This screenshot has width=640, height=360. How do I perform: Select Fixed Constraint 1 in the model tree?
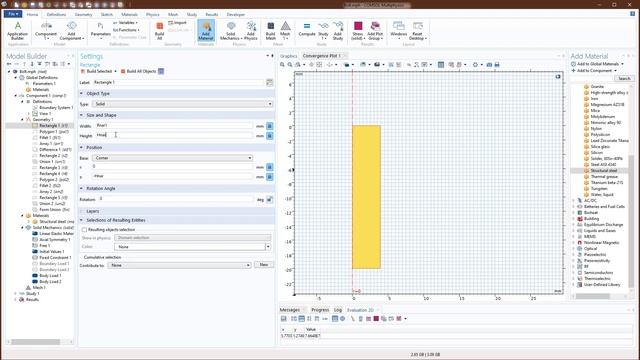pyautogui.click(x=55, y=258)
